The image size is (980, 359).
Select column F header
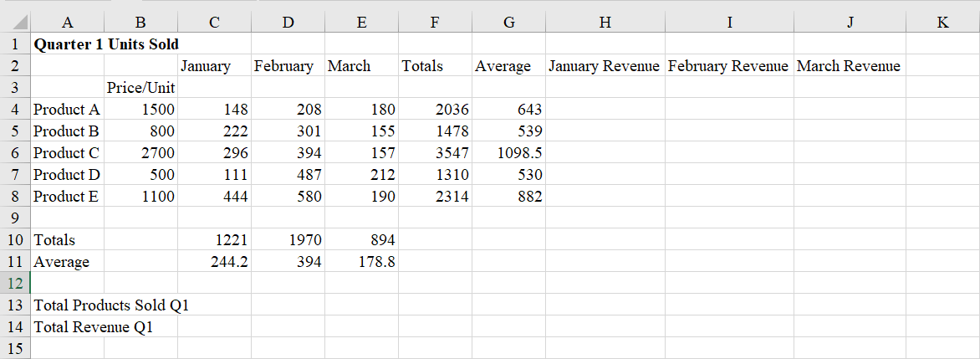point(435,23)
